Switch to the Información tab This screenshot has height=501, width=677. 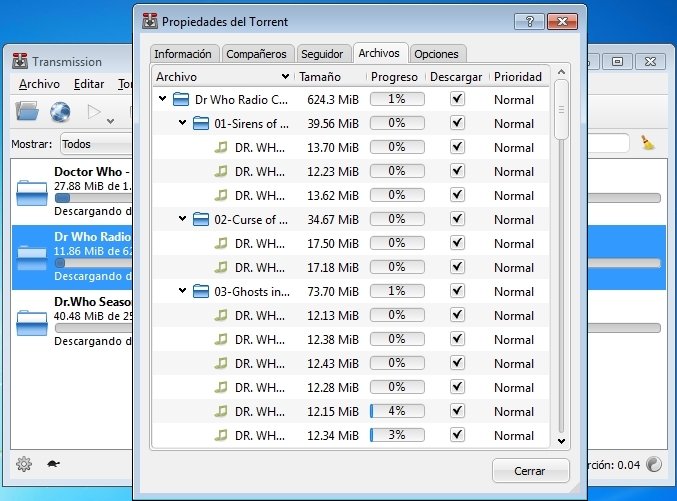(183, 54)
